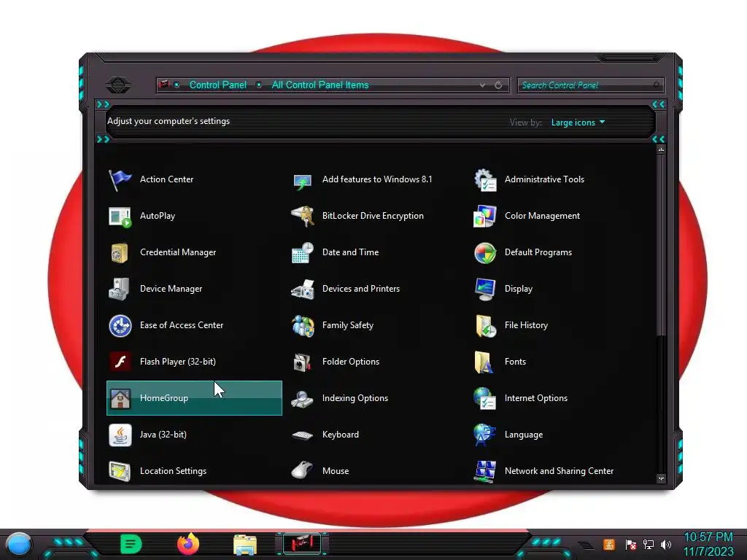Open the green notes app on taskbar
This screenshot has width=747, height=560.
coord(131,544)
